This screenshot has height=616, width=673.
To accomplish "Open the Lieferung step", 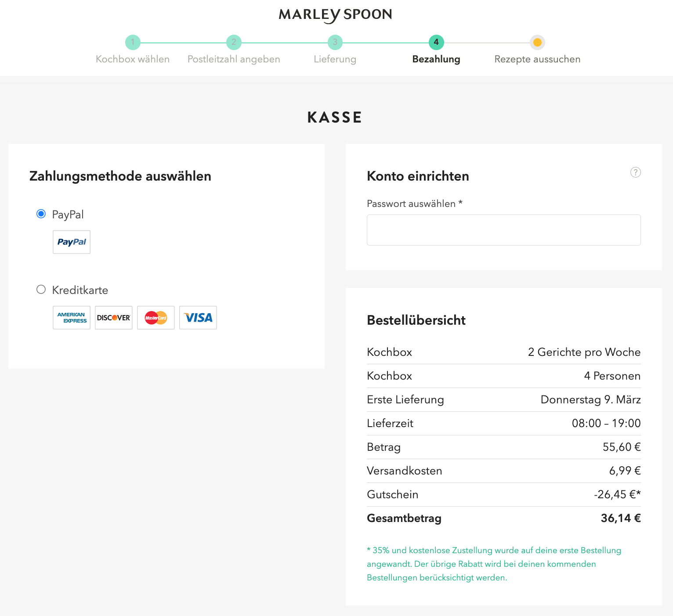I will 335,59.
